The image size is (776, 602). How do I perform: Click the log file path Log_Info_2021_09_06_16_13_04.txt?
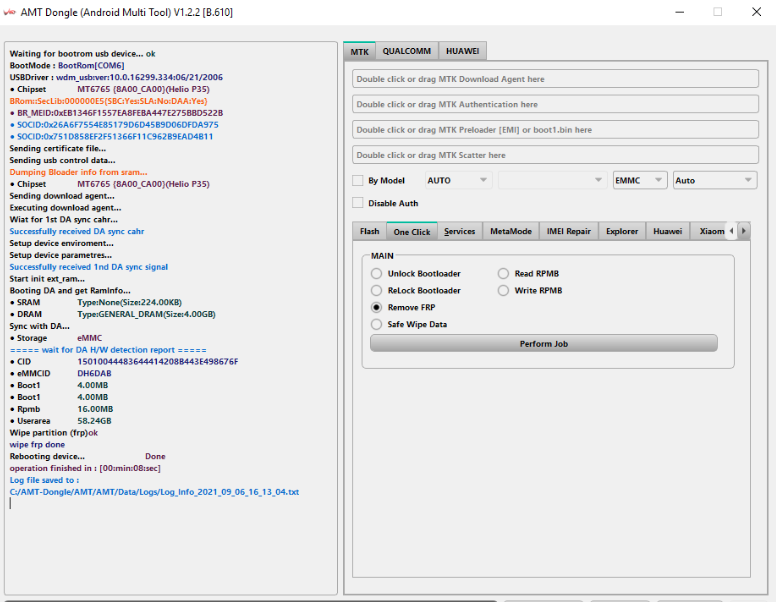click(x=154, y=492)
